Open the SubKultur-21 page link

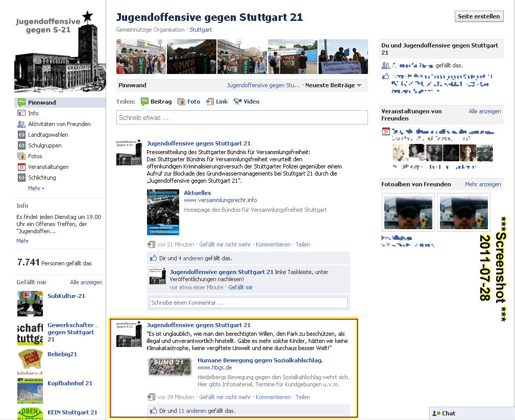coord(66,296)
